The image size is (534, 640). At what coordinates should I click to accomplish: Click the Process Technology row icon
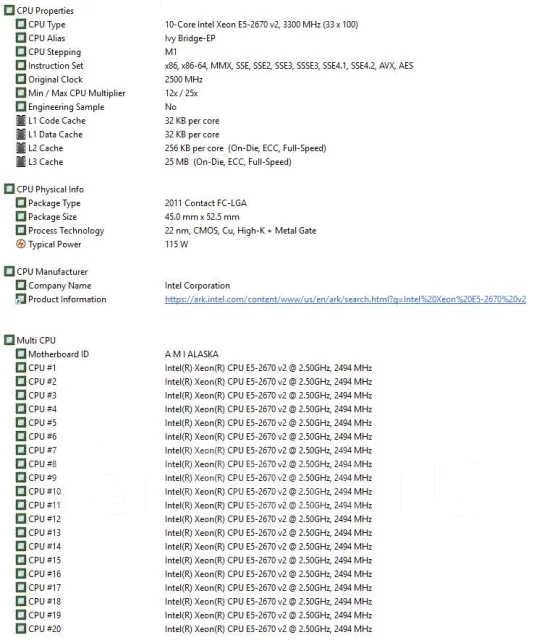[21, 230]
